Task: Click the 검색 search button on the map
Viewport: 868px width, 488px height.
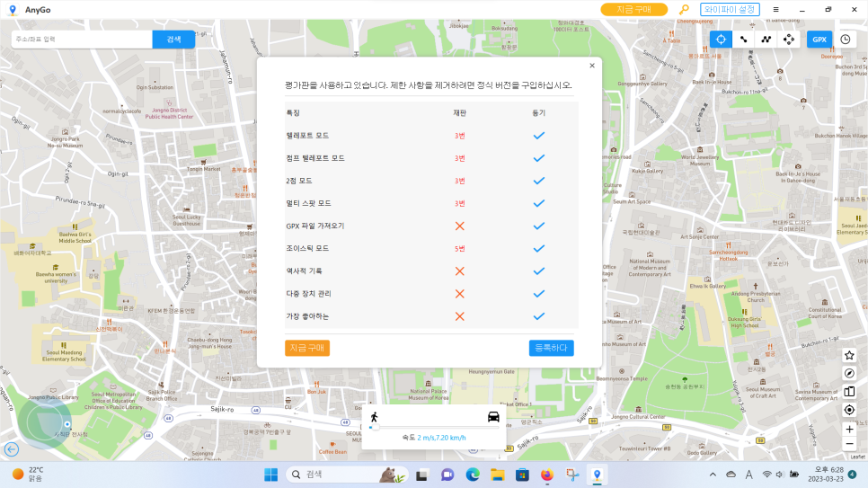Action: (173, 40)
